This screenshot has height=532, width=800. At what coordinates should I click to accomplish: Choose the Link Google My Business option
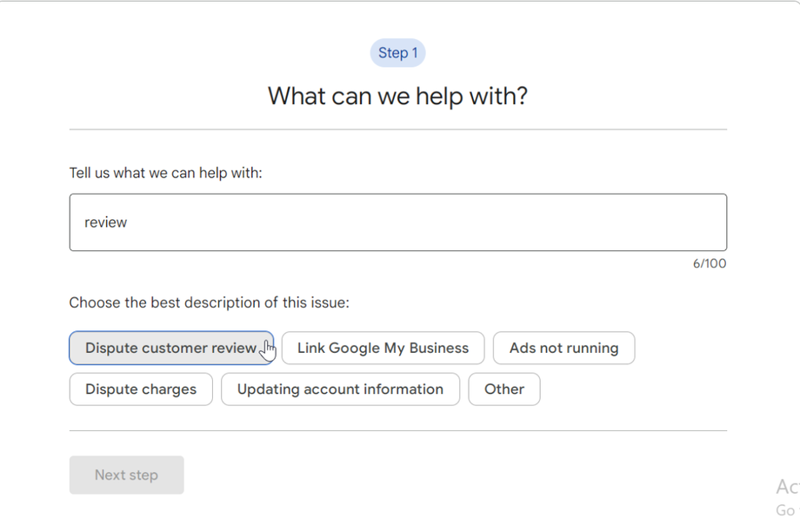coord(383,348)
